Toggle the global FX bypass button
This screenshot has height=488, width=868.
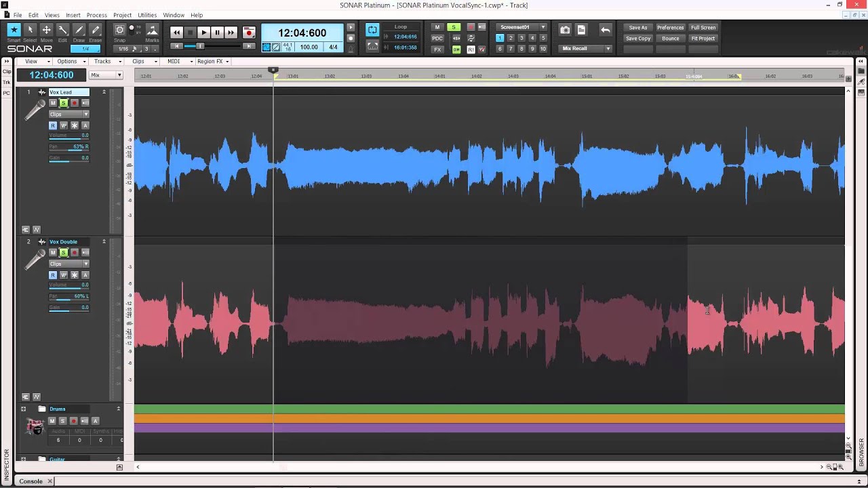[x=437, y=49]
